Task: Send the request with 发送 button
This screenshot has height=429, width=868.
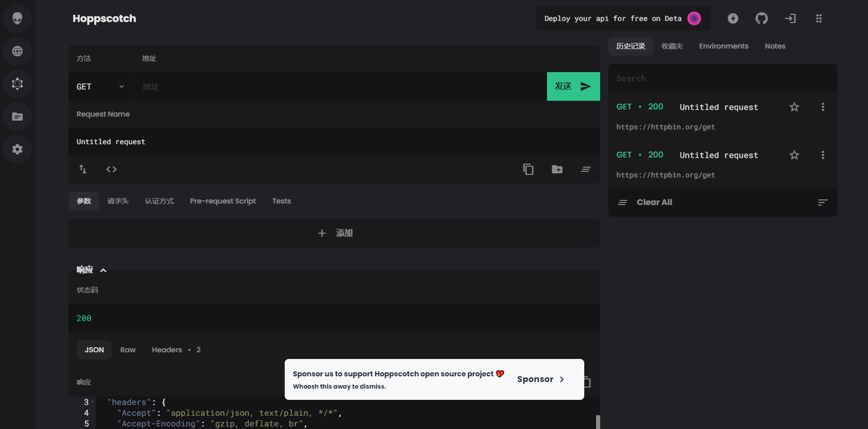Action: pos(574,86)
